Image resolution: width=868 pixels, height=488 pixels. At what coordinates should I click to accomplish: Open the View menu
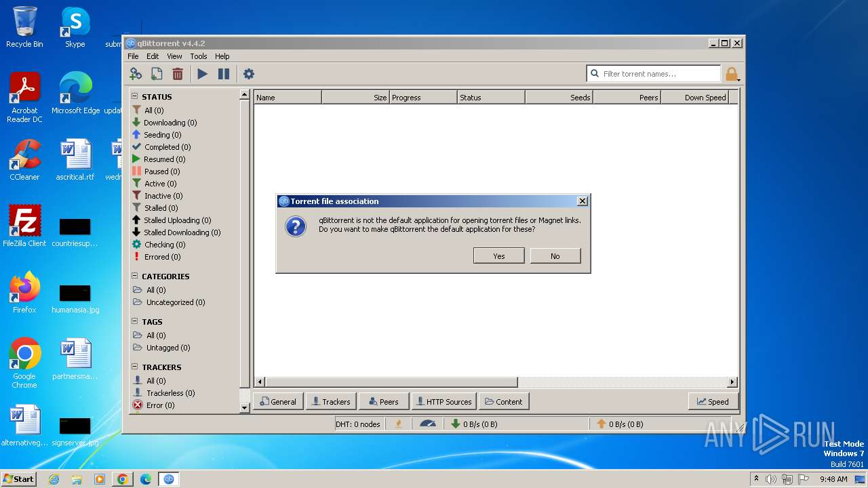point(174,56)
